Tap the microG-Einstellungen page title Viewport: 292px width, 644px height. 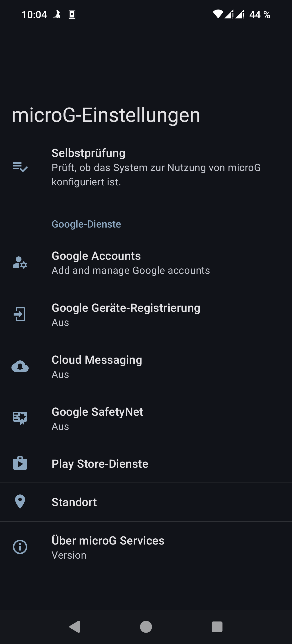106,115
